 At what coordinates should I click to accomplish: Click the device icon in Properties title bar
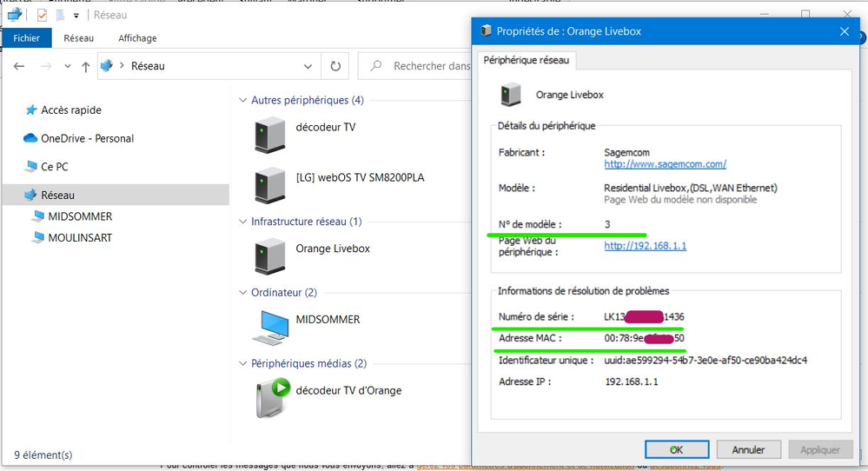click(486, 31)
